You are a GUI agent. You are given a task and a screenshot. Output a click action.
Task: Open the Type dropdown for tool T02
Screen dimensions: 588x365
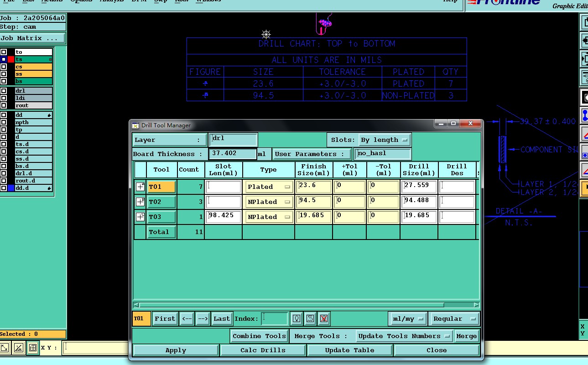tap(269, 202)
